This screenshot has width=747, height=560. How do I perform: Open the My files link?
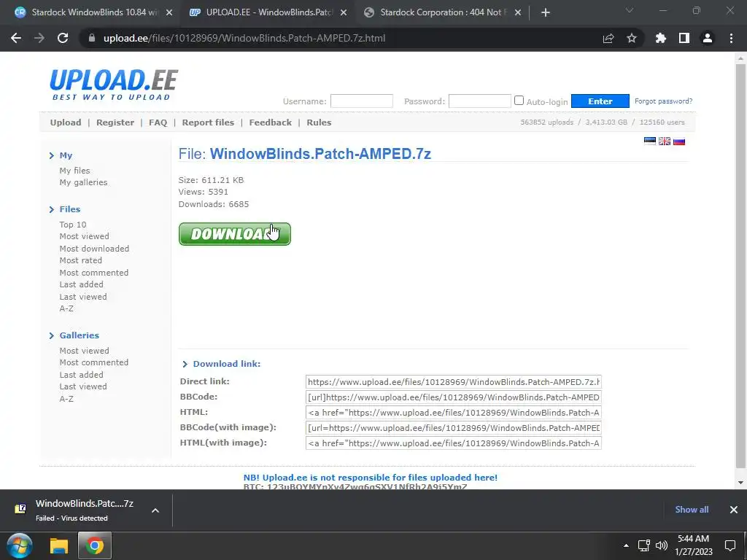click(x=75, y=171)
